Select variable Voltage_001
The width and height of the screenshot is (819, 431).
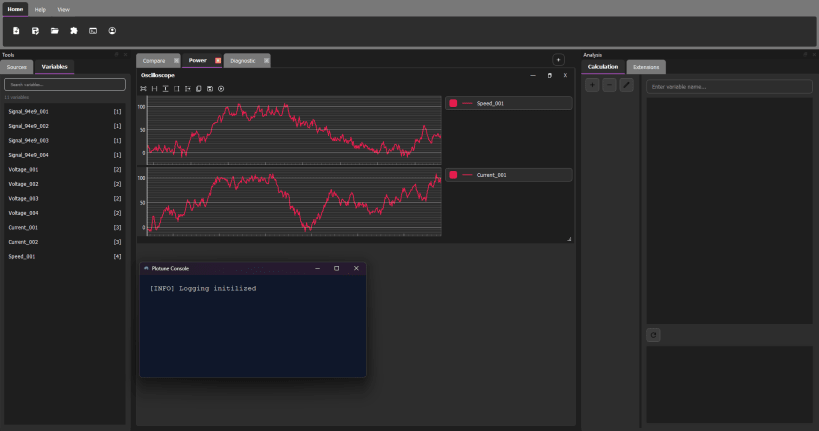(65, 170)
